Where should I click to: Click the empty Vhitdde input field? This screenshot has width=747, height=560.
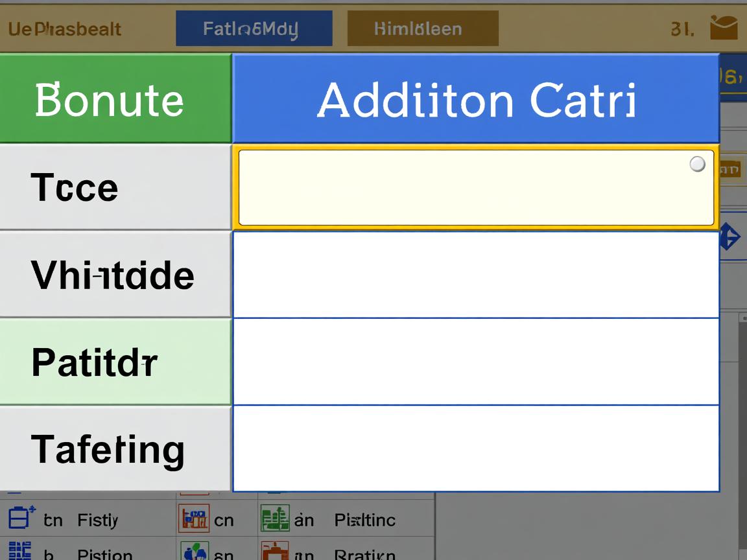pos(475,275)
